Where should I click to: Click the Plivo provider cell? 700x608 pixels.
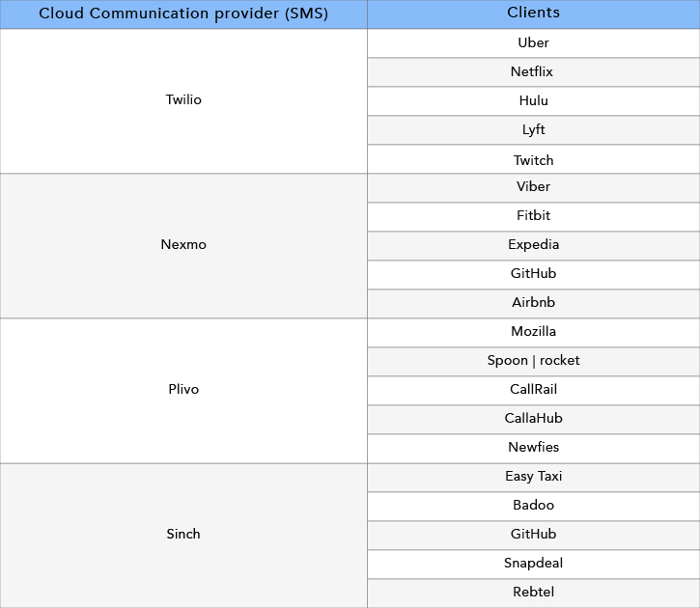[x=183, y=391]
